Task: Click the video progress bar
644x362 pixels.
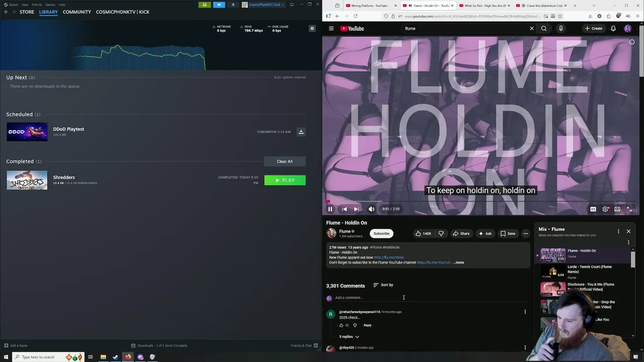Action: click(x=480, y=202)
